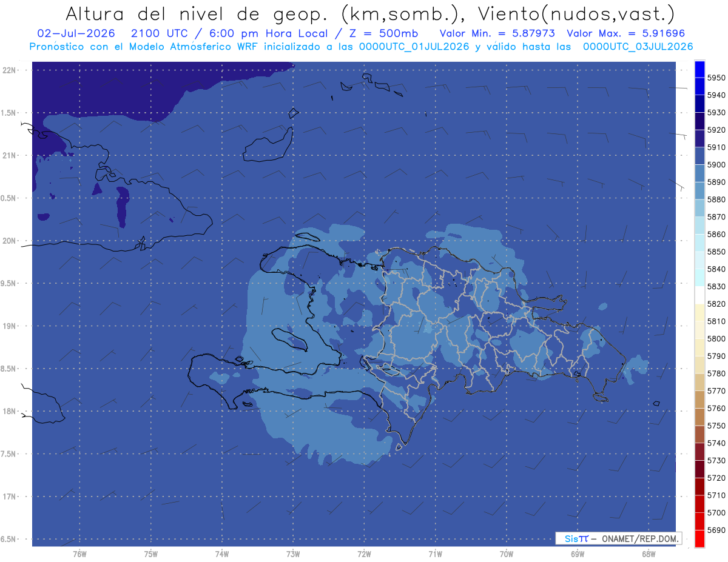Click the '71W' longitude label
Screen dimensions: 728x562
436,554
